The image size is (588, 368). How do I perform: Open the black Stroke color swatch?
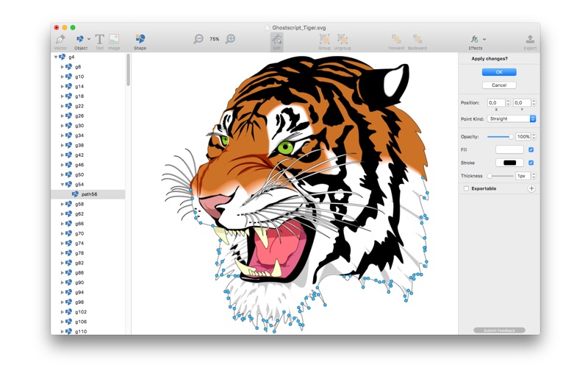[509, 163]
